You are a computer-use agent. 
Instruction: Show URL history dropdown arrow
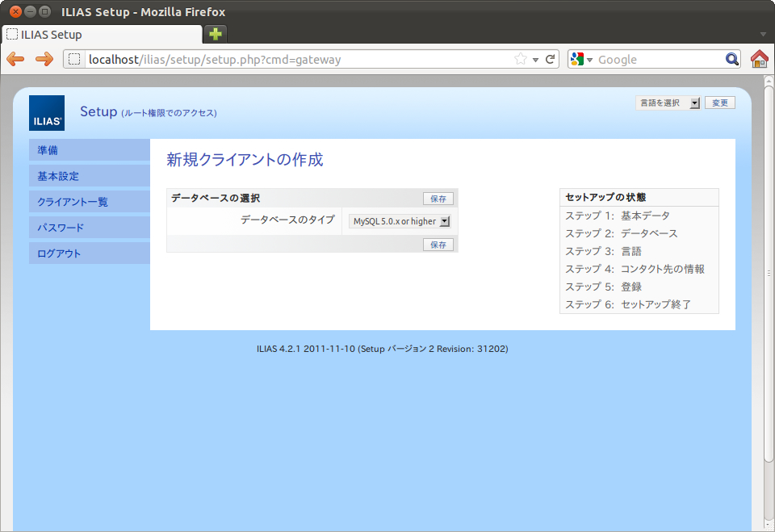coord(535,59)
